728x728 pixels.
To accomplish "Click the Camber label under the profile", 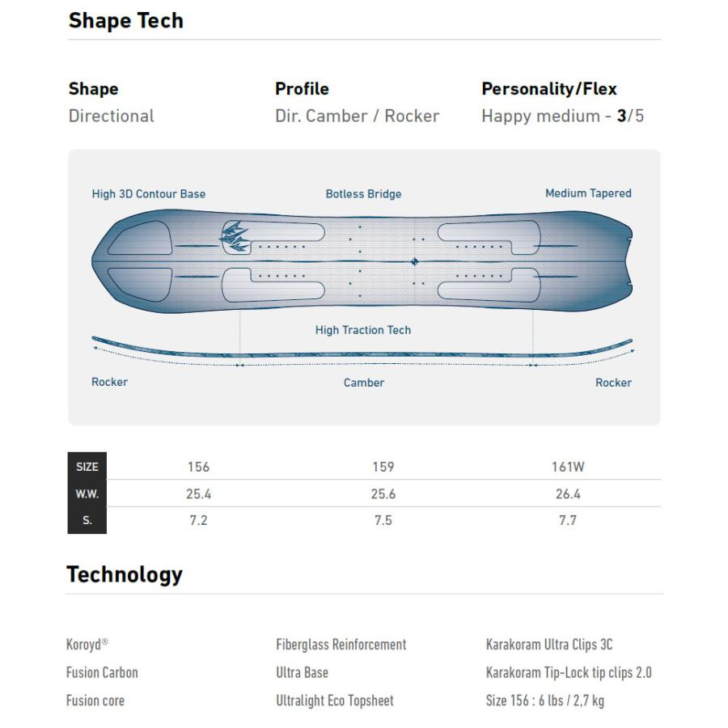I will [x=364, y=383].
